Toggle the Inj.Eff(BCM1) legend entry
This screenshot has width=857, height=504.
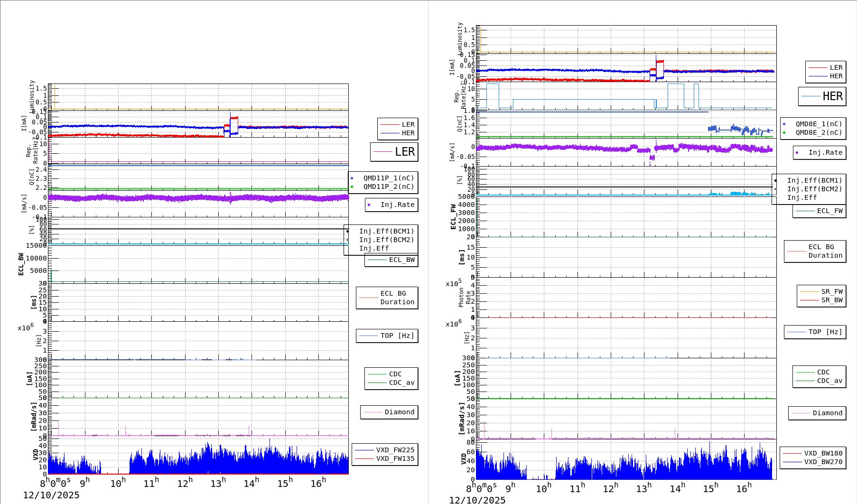point(387,232)
